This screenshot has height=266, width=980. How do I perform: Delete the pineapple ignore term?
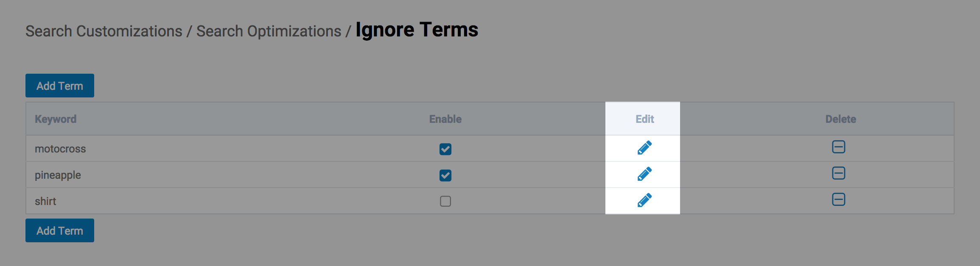[x=838, y=173]
